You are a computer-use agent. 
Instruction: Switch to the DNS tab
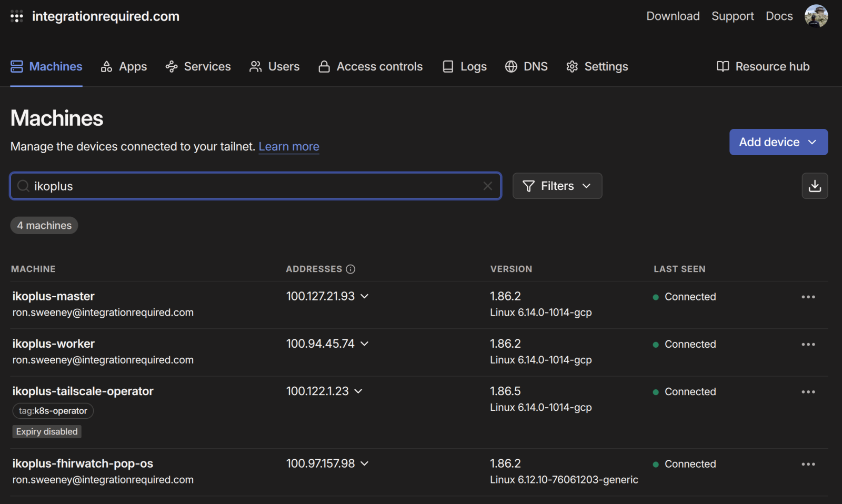click(526, 66)
